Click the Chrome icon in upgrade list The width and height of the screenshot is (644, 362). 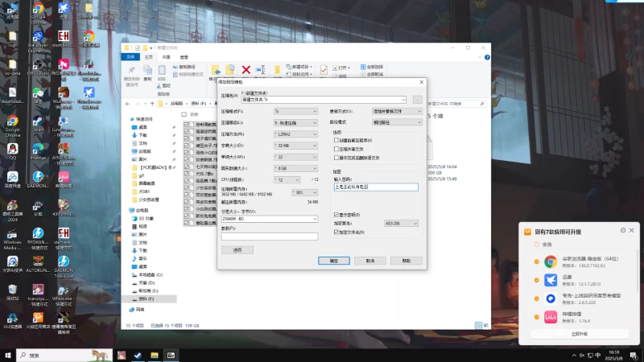point(551,261)
